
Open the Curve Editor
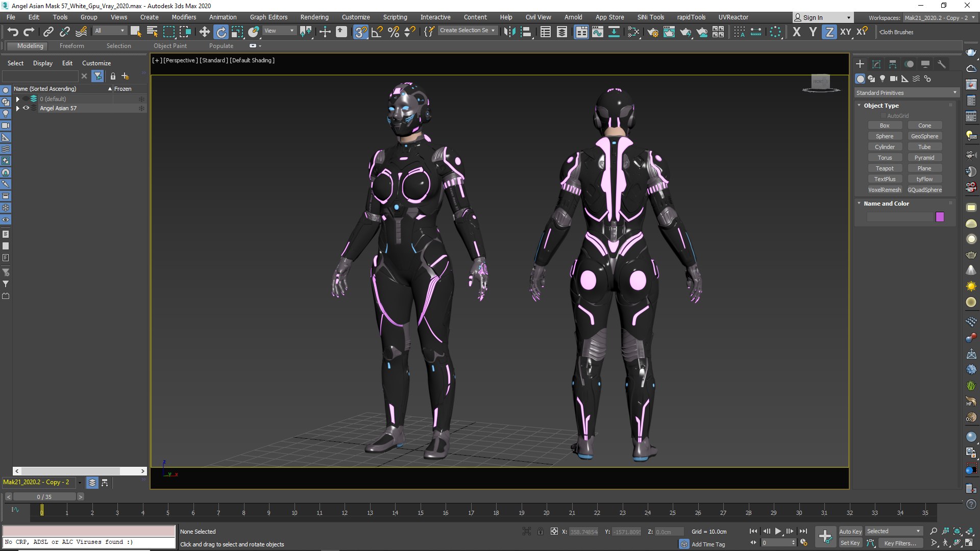pos(598,32)
